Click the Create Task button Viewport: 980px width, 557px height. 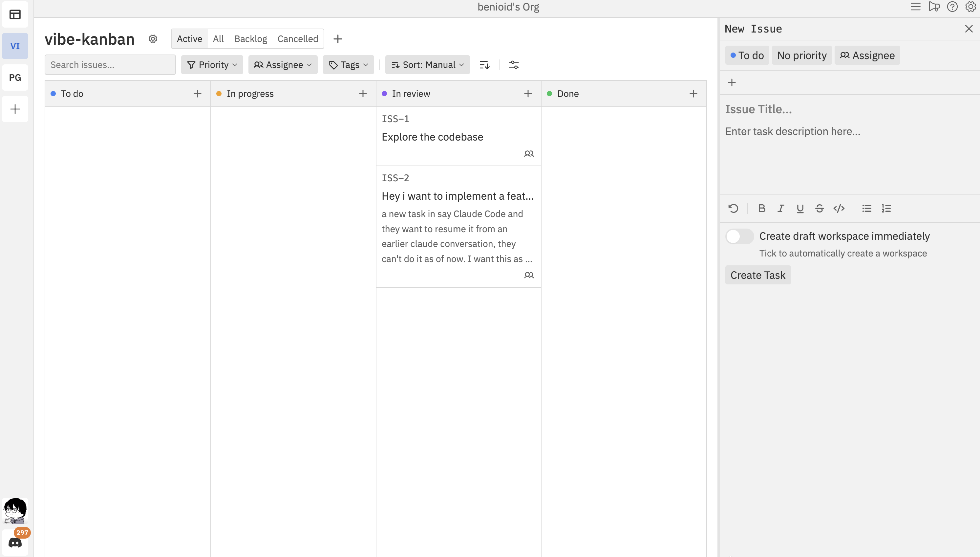[758, 275]
